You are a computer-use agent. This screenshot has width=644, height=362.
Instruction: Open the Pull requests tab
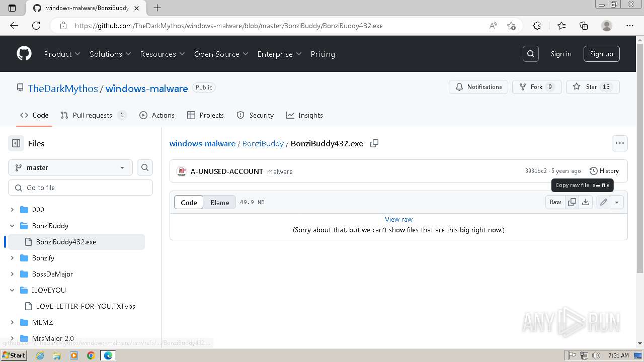(93, 115)
